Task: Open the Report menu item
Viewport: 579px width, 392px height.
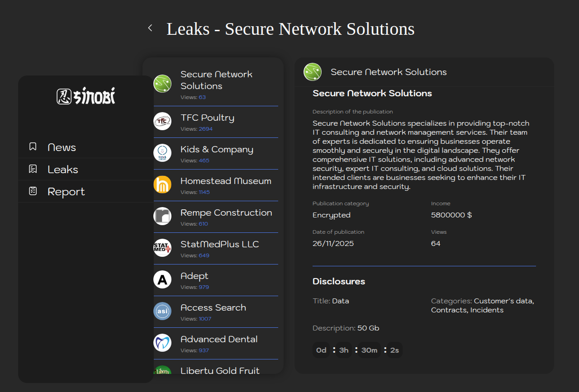Action: click(x=66, y=192)
